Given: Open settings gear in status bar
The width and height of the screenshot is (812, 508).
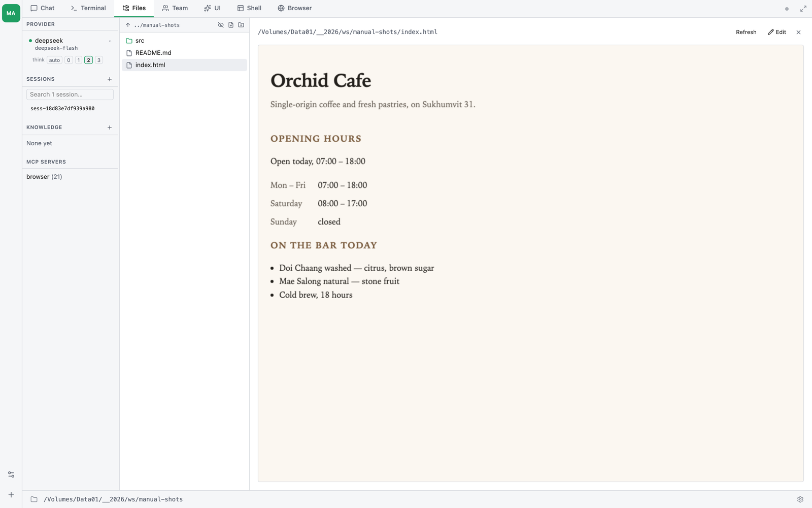Looking at the screenshot, I should coord(800,499).
